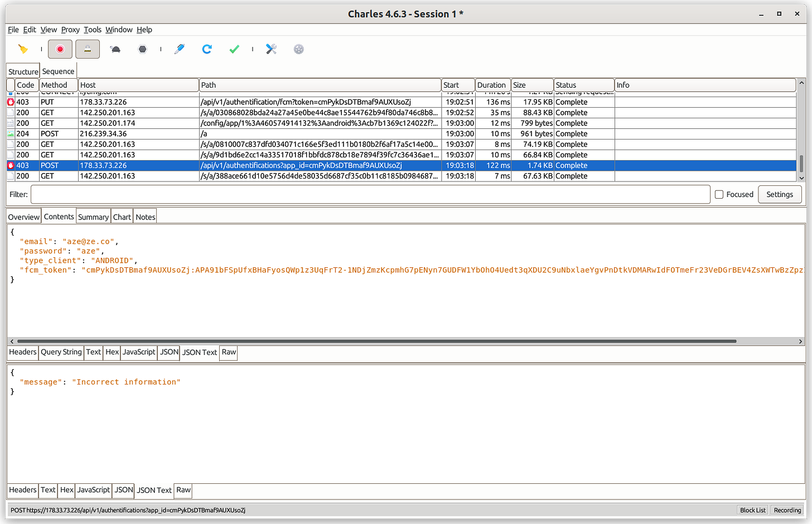
Task: Click the blocked-request icon on PUT row
Action: [x=11, y=102]
